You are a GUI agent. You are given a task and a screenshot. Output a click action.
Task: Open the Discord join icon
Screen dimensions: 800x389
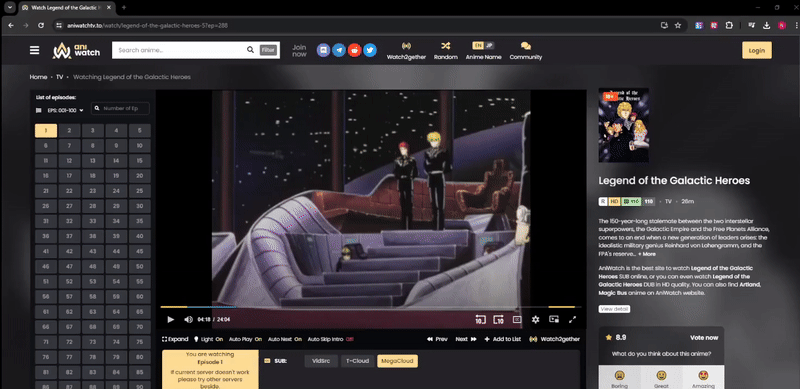323,50
